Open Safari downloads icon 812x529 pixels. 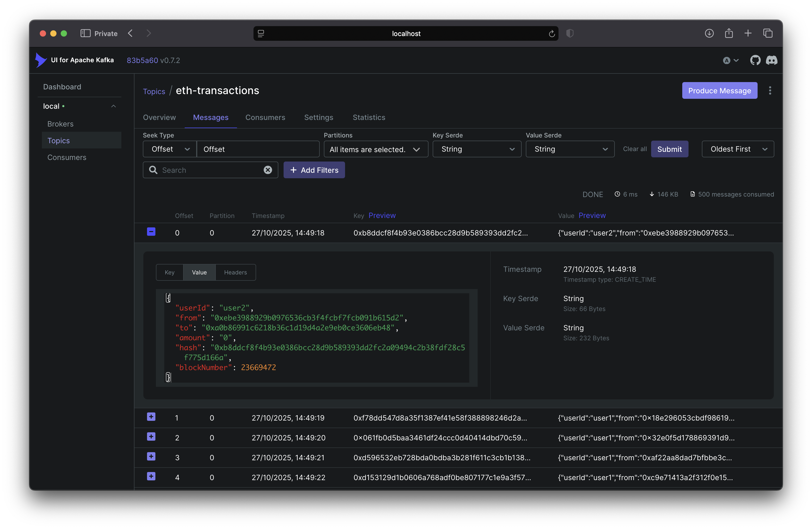tap(709, 33)
